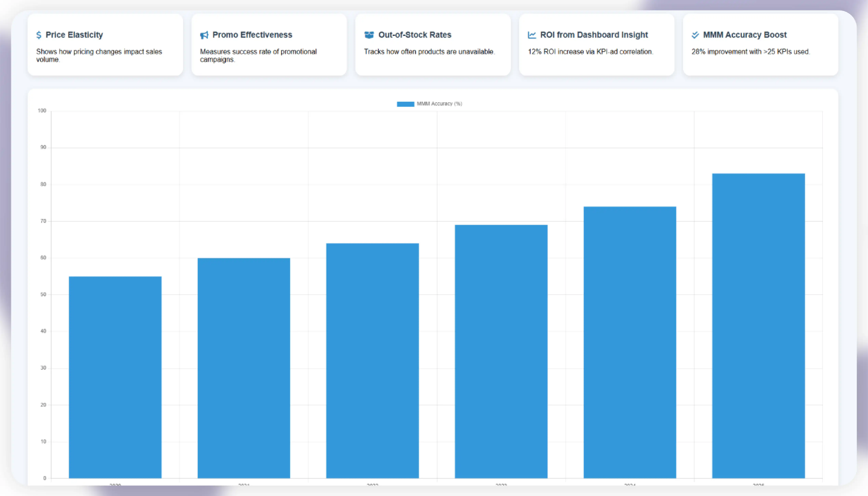
Task: Select the bar reaching about 64
Action: (x=372, y=360)
